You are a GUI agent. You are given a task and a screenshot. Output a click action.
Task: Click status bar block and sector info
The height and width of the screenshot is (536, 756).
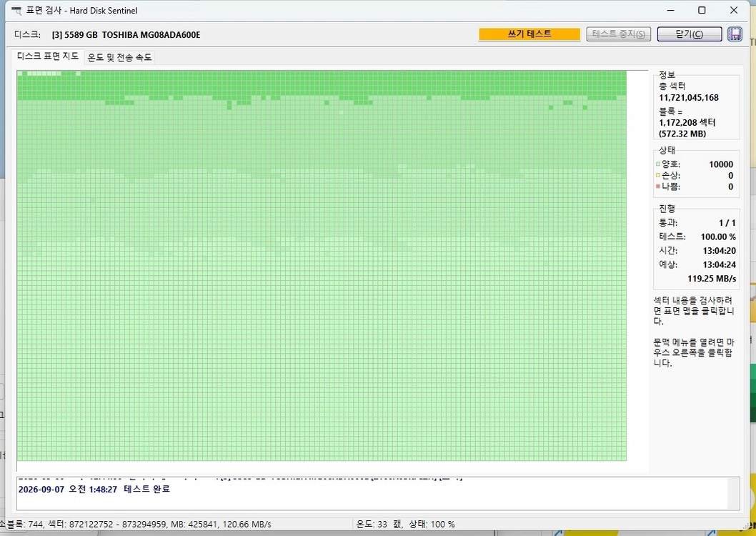click(137, 524)
